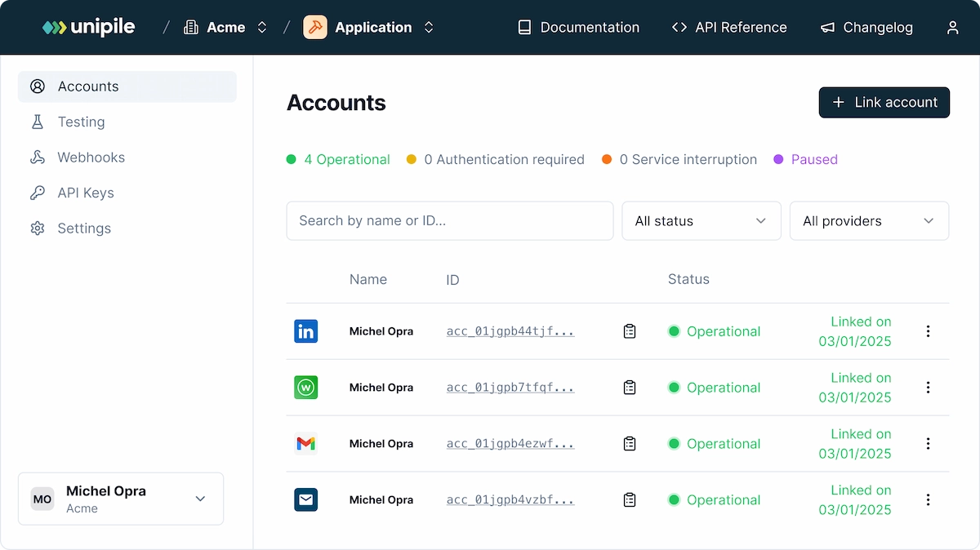Expand the All status dropdown

[701, 221]
